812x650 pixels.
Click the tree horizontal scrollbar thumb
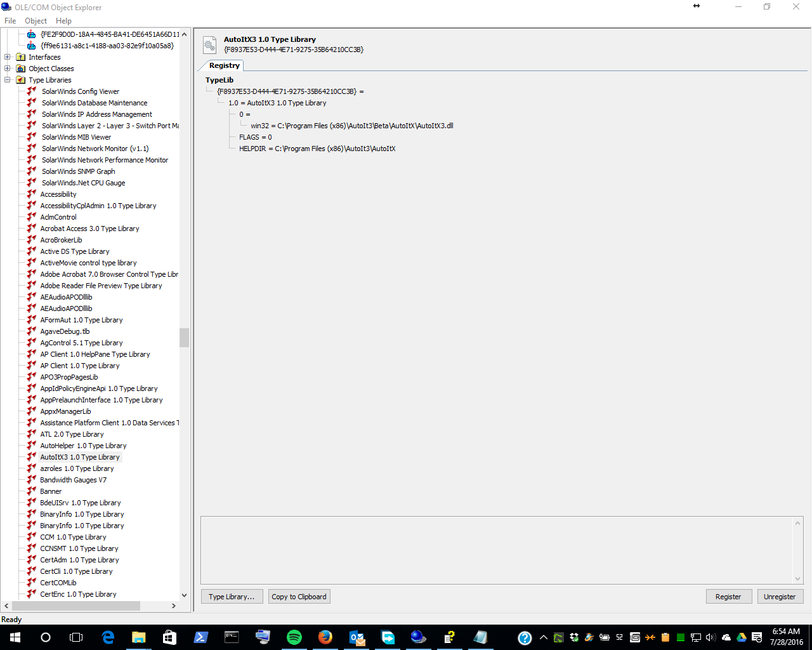tap(75, 606)
